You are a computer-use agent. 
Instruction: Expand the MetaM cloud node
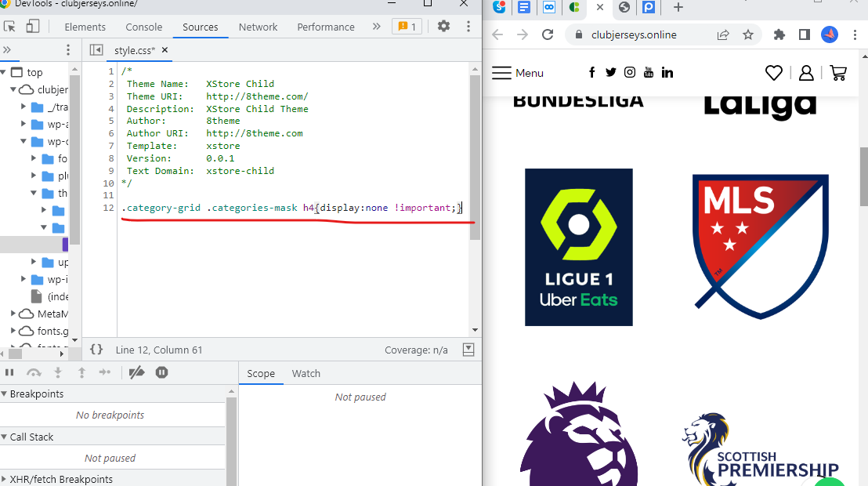click(13, 314)
